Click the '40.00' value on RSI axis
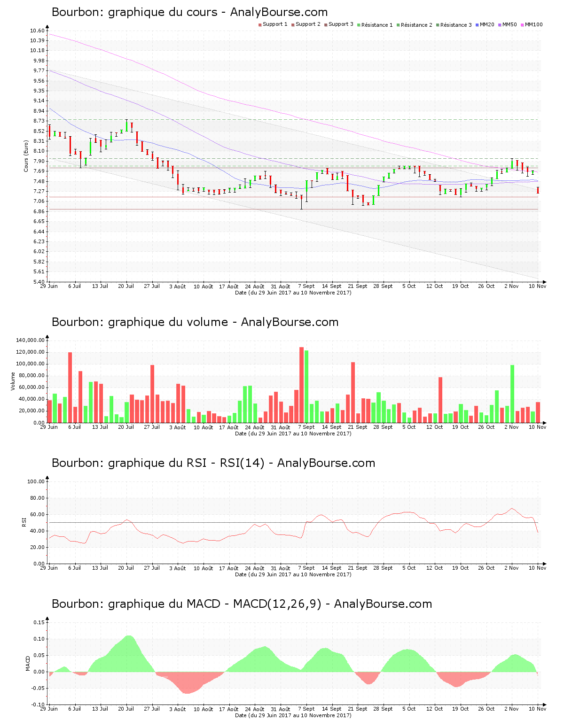Image resolution: width=564 pixels, height=728 pixels. pyautogui.click(x=37, y=531)
